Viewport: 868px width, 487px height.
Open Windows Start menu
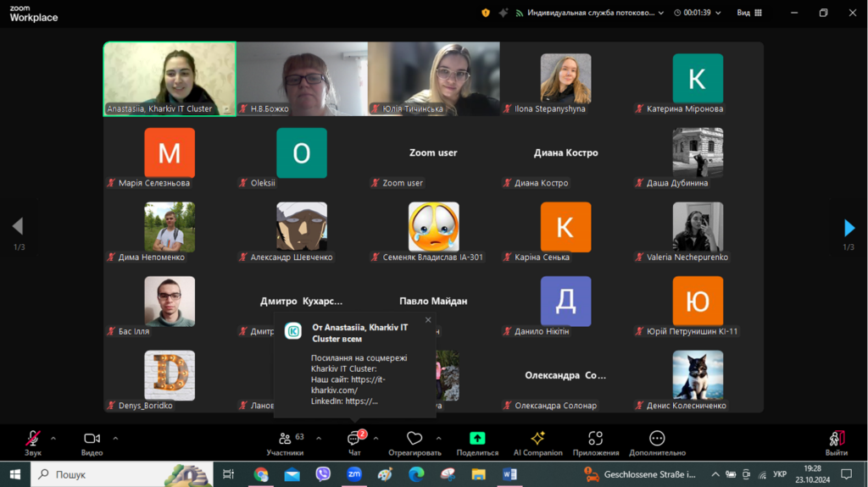point(15,474)
